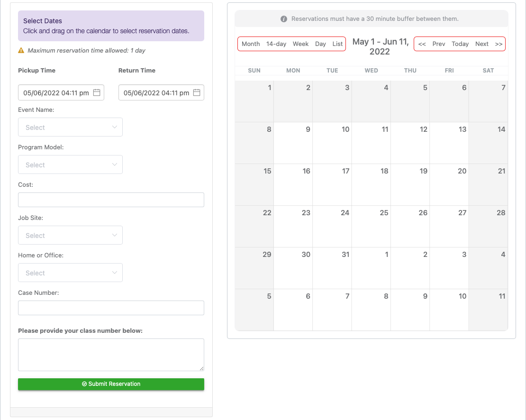This screenshot has width=526, height=420.
Task: Click the fast-forward >> navigation button
Action: click(499, 44)
